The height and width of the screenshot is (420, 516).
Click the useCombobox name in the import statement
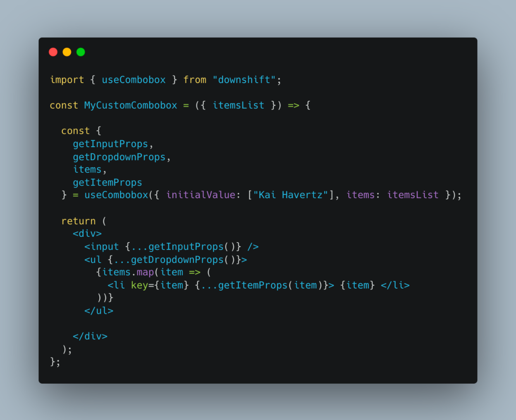134,80
